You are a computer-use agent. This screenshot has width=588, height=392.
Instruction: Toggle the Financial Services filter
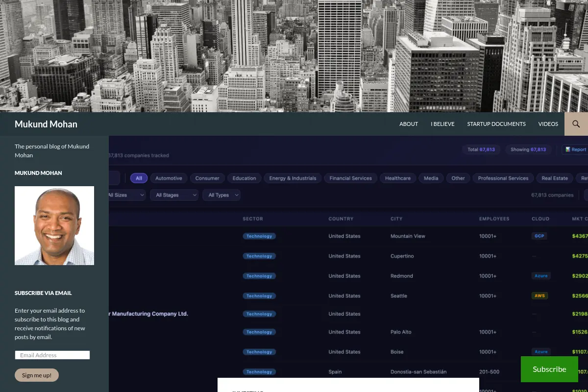pos(351,178)
